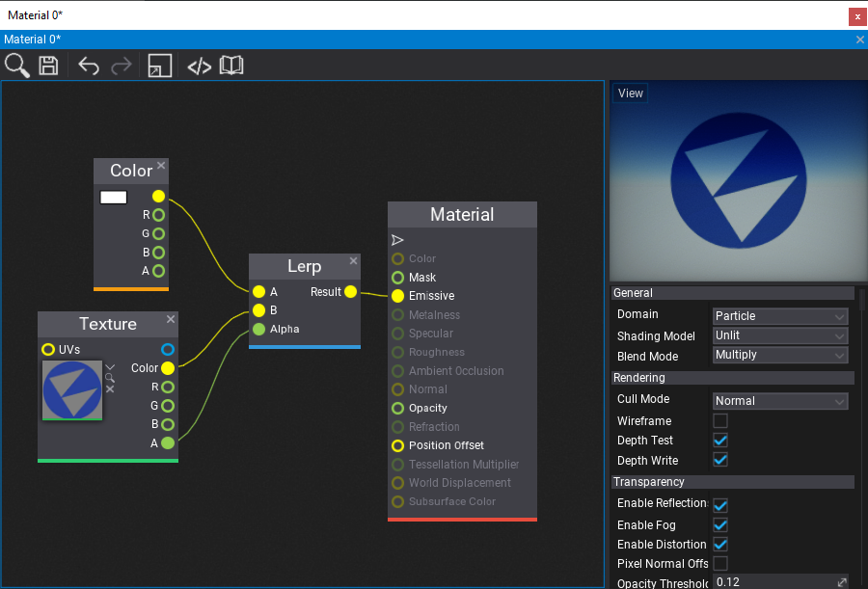Click the Texture node Color output pin
This screenshot has width=868, height=589.
pos(168,368)
